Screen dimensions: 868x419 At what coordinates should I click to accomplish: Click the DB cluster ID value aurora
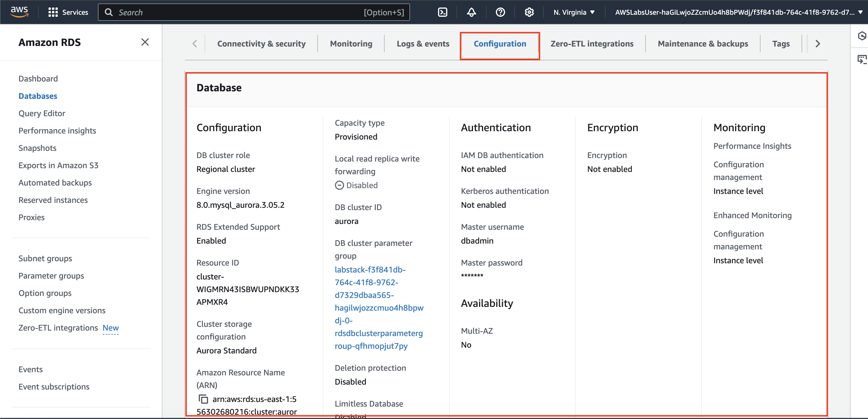346,221
